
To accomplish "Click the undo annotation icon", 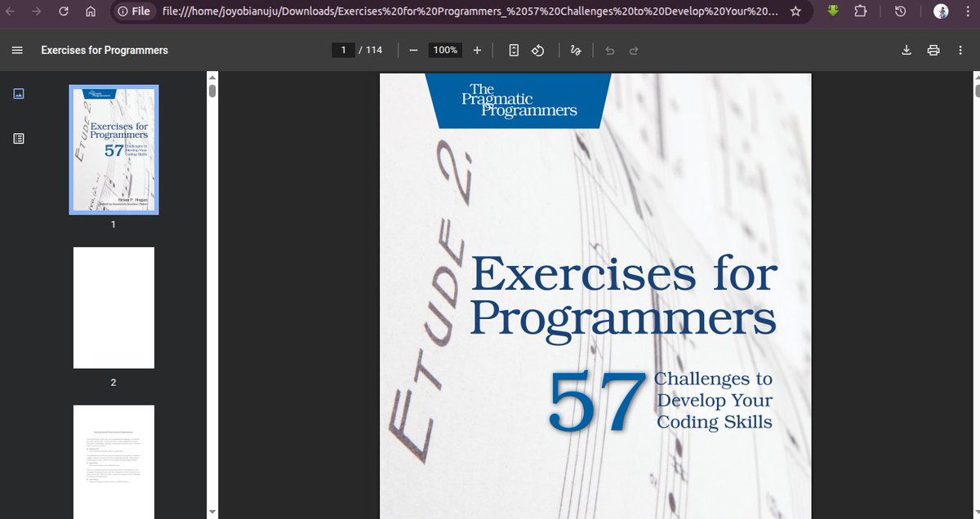I will pyautogui.click(x=608, y=50).
